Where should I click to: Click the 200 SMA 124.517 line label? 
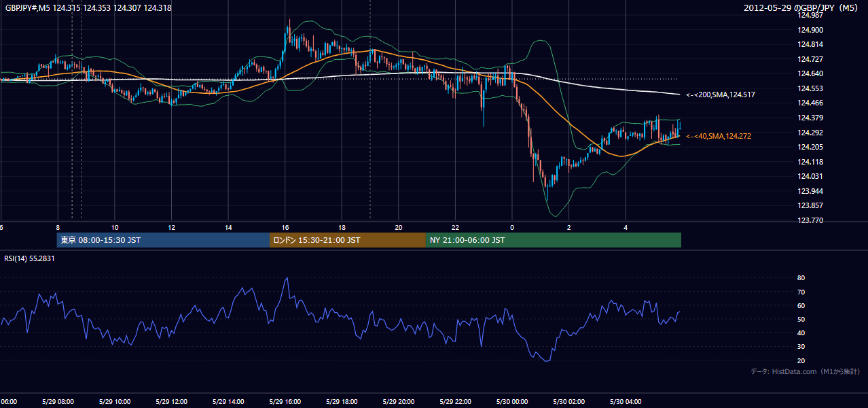(x=721, y=95)
